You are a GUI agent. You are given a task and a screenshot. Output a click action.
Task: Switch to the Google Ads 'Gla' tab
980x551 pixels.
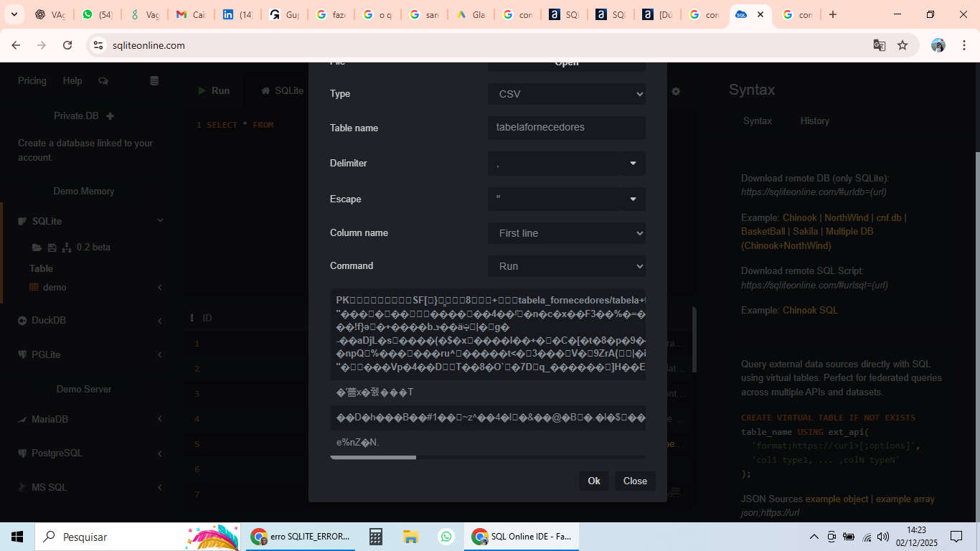pyautogui.click(x=470, y=14)
